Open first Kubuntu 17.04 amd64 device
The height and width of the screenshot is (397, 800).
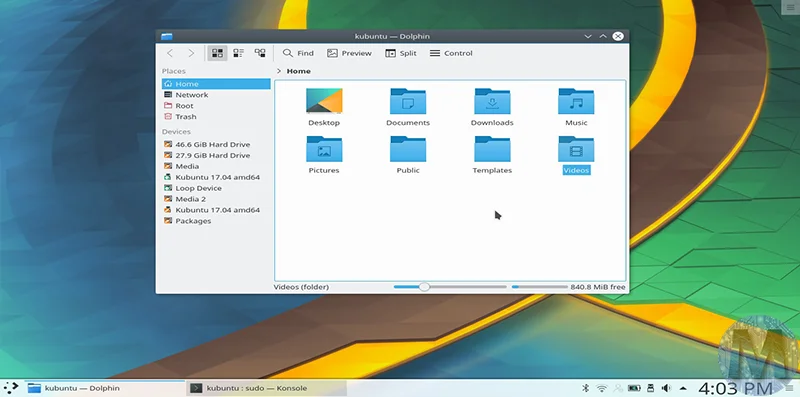click(x=216, y=177)
